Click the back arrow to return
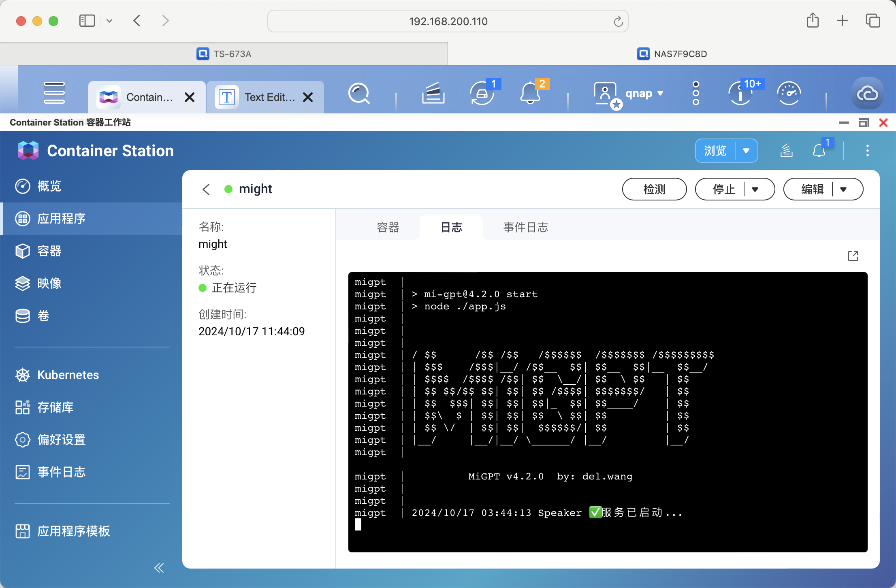This screenshot has width=896, height=588. coord(207,190)
